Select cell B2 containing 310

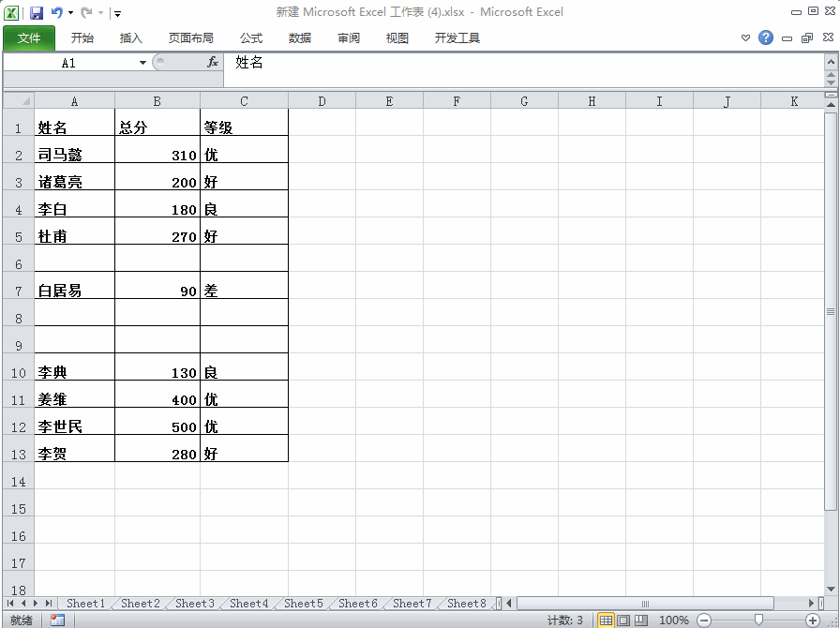point(157,154)
